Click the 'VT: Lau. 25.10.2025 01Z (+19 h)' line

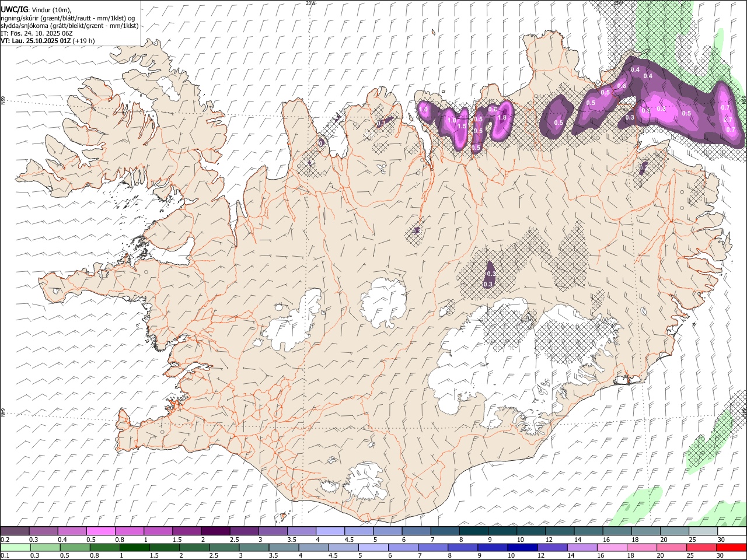tap(48, 41)
